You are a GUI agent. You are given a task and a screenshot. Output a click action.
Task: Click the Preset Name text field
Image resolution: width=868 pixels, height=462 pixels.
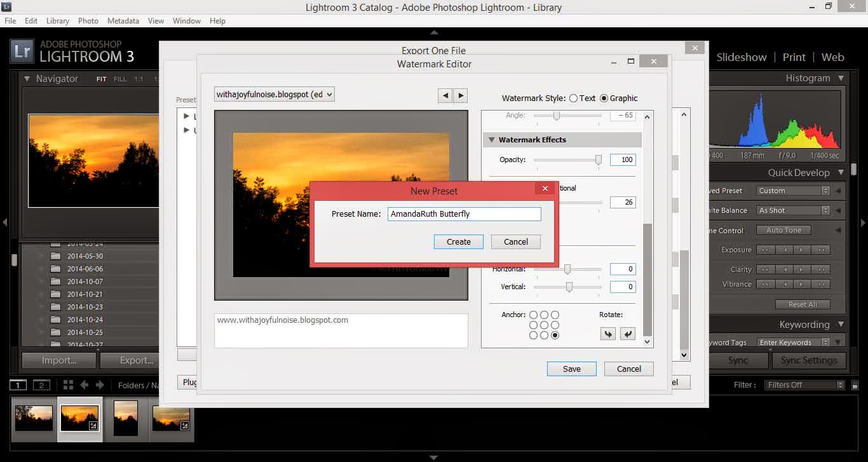coord(464,214)
